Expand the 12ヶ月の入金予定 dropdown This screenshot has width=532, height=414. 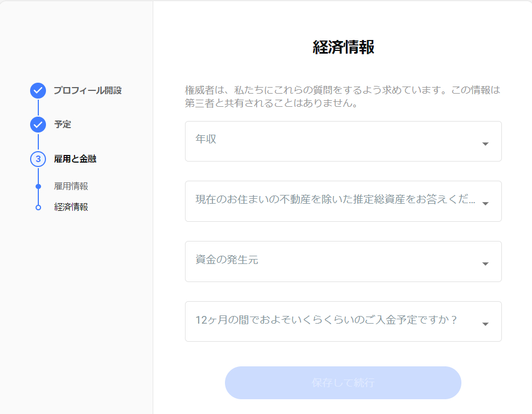tap(343, 321)
